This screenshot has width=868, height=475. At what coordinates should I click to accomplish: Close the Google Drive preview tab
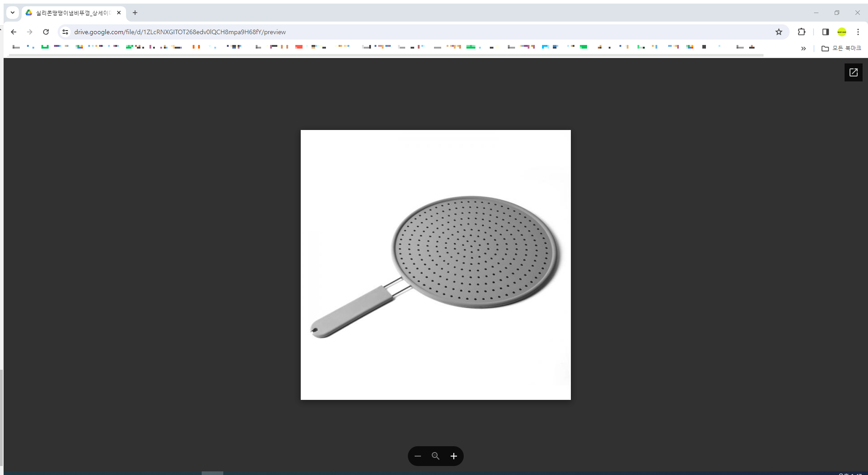coord(119,13)
